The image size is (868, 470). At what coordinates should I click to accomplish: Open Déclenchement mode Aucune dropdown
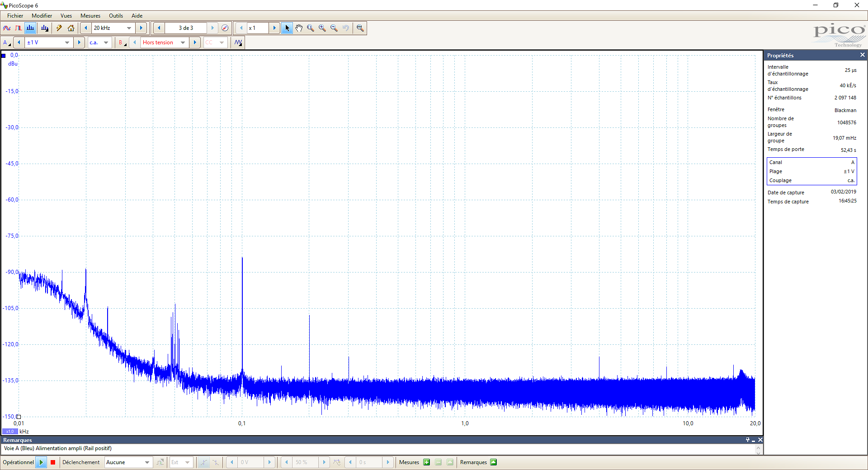pyautogui.click(x=128, y=462)
